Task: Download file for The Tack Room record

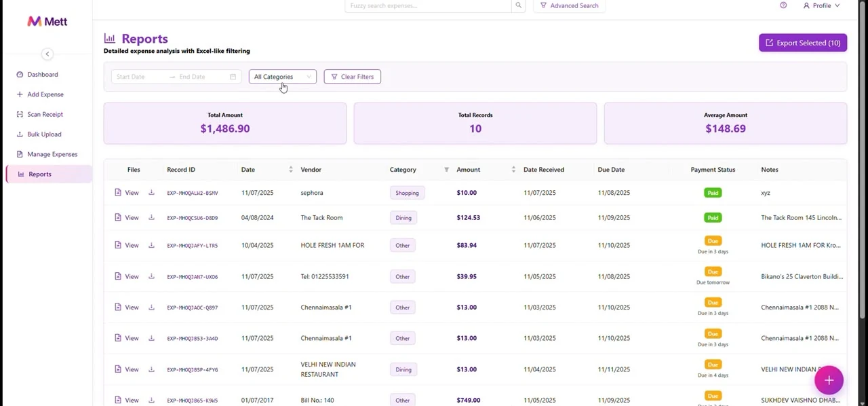Action: (x=151, y=217)
